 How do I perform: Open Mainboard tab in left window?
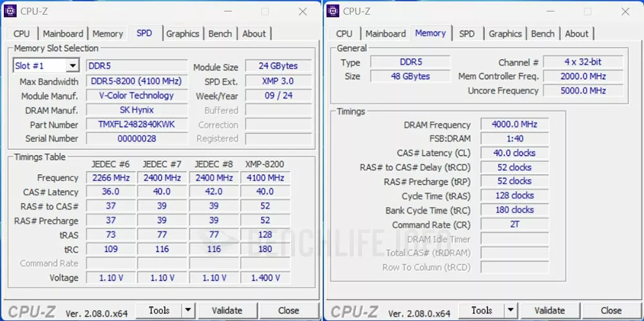click(63, 34)
